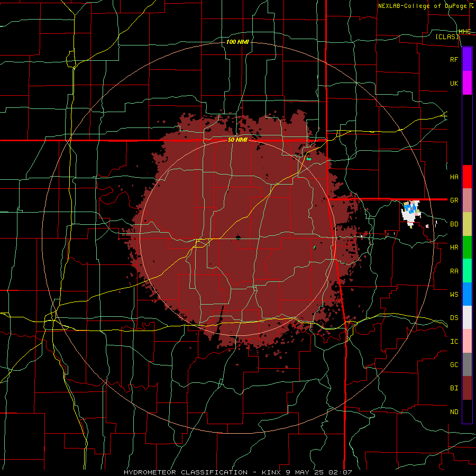Click the RF legend label

pyautogui.click(x=454, y=59)
